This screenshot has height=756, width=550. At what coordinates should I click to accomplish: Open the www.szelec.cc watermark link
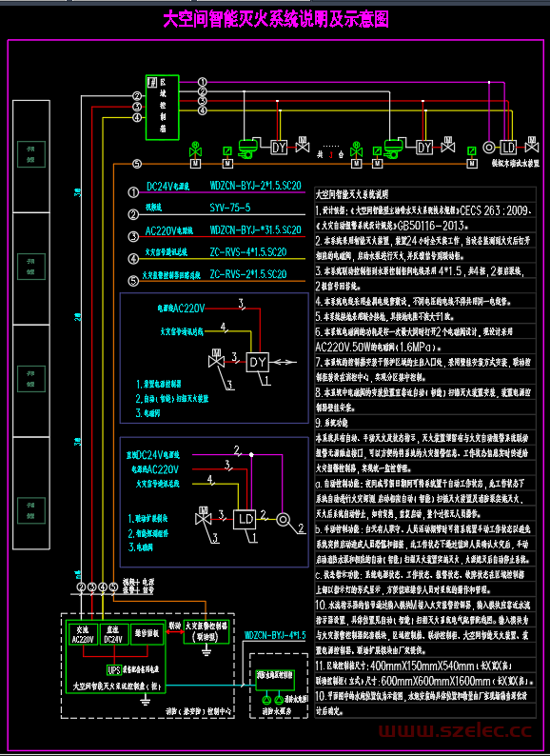click(x=455, y=730)
